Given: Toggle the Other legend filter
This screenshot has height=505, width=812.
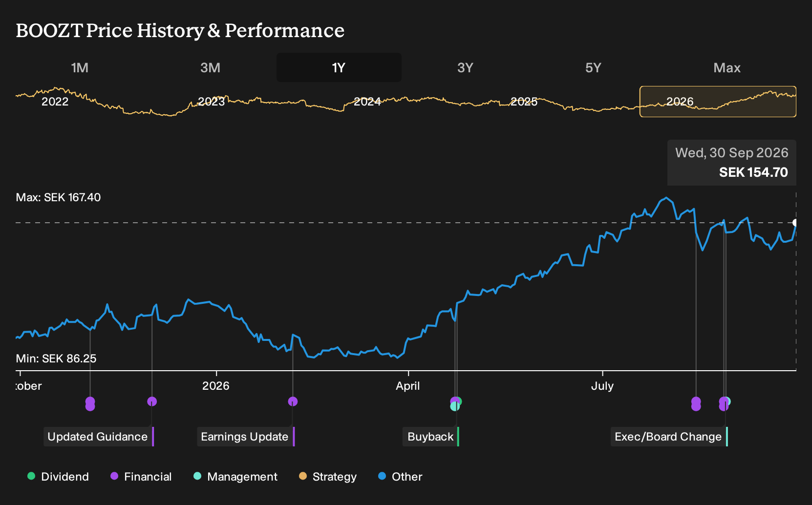Looking at the screenshot, I should click(400, 477).
